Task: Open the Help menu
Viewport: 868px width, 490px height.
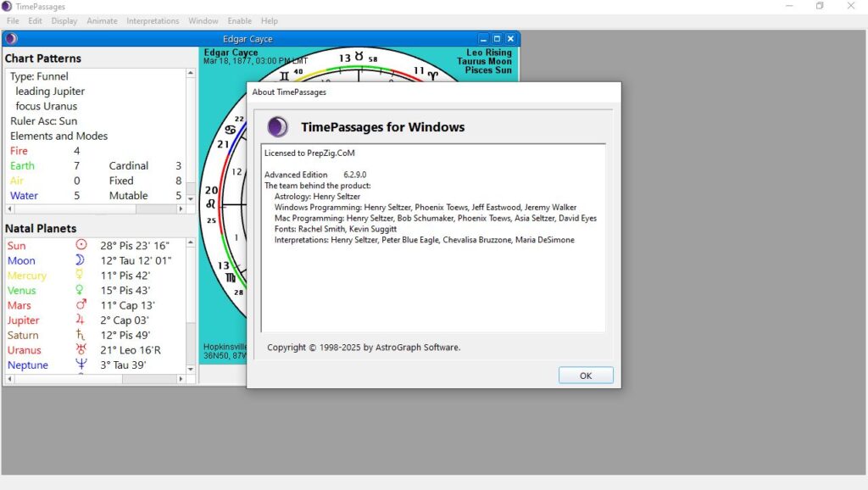Action: (x=270, y=21)
